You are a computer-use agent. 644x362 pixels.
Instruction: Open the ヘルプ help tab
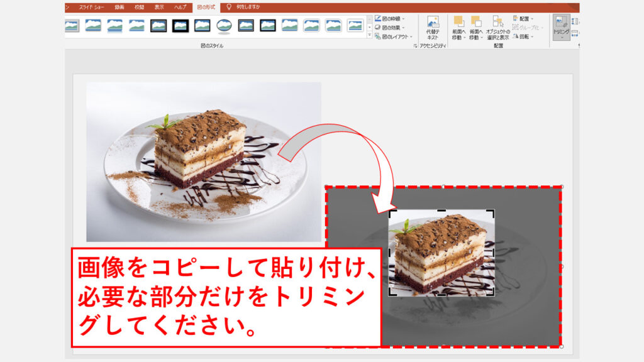181,7
